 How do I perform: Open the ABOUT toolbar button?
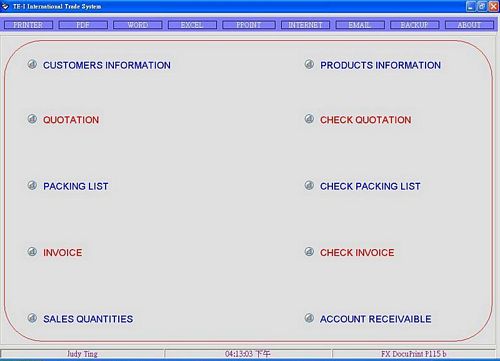(x=469, y=25)
